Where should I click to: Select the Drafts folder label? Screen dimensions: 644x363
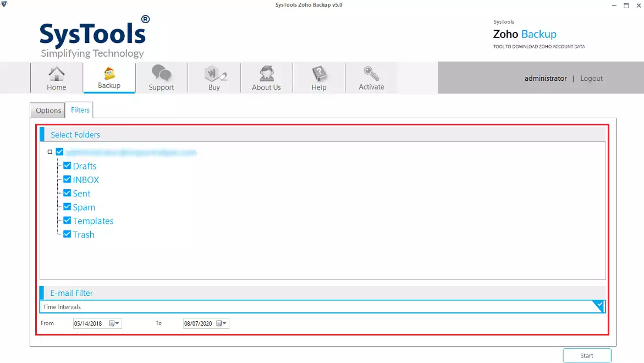85,166
